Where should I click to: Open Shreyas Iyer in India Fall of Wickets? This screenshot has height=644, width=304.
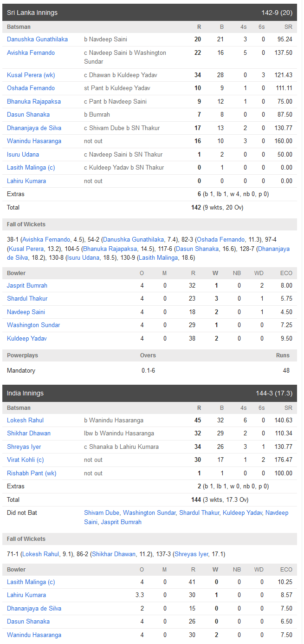pyautogui.click(x=191, y=554)
